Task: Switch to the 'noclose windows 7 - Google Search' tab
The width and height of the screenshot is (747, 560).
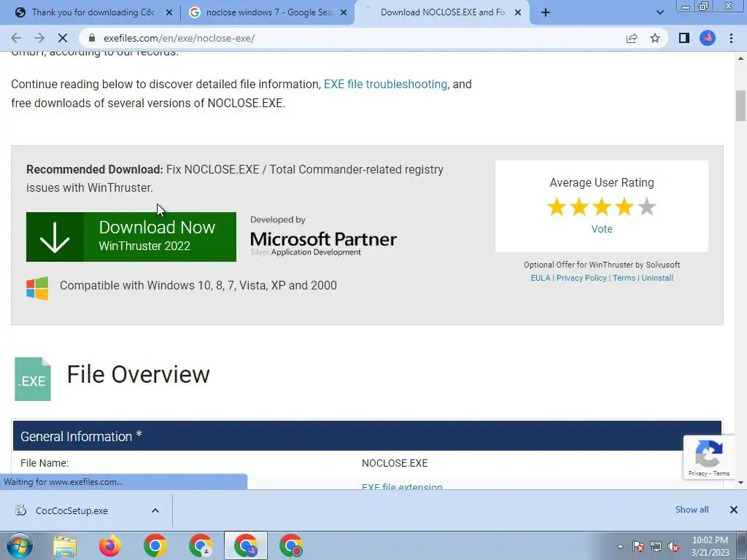Action: (x=269, y=12)
